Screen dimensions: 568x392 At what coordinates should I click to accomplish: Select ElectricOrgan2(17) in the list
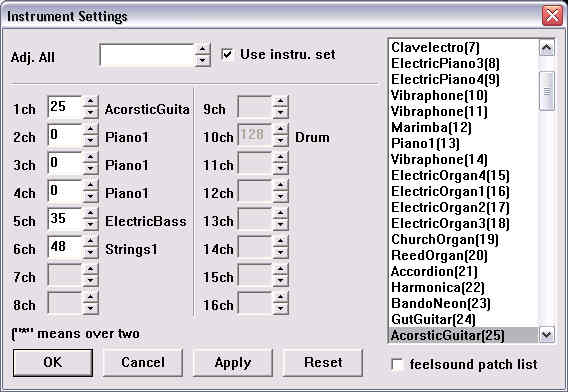[x=463, y=207]
